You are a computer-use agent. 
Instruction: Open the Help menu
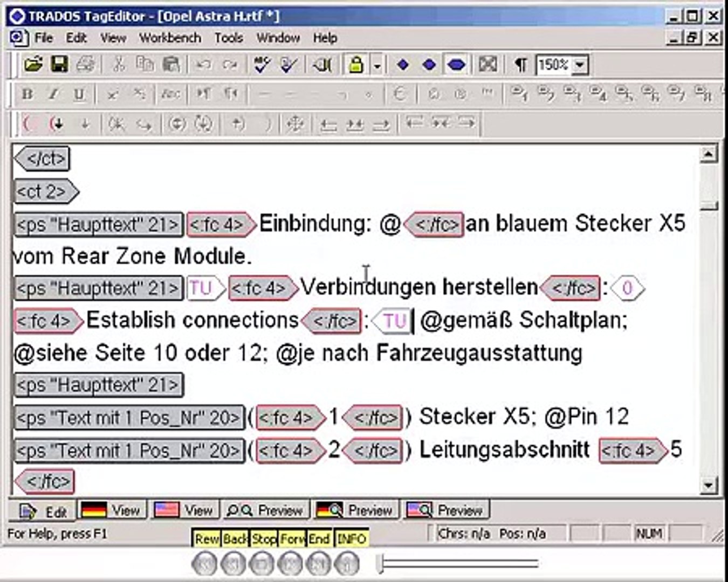click(x=325, y=38)
